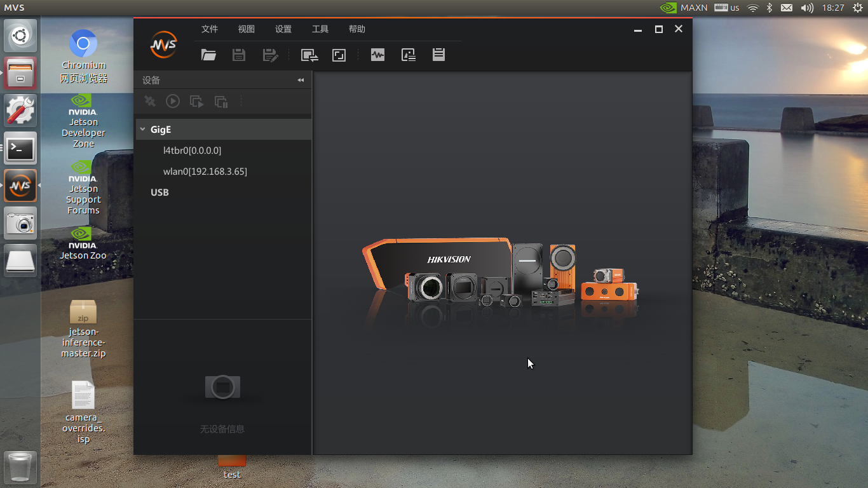This screenshot has width=868, height=488.
Task: Collapse the 设备 panel with the double-arrow
Action: 300,79
